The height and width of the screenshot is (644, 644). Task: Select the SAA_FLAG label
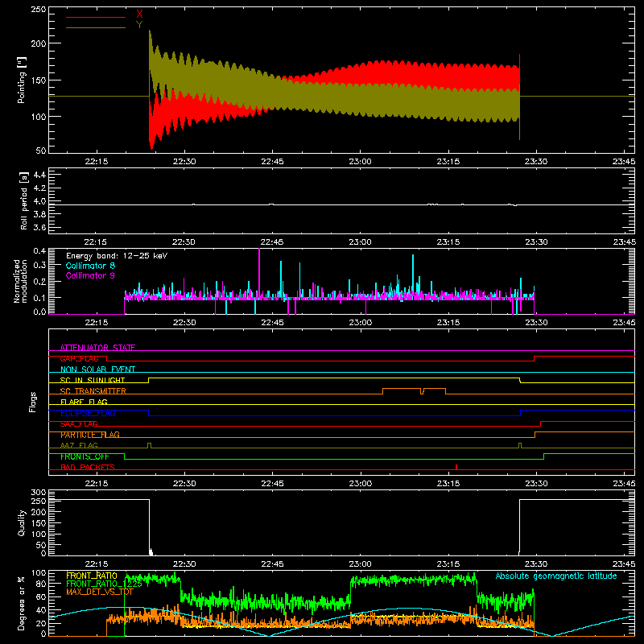(x=79, y=424)
